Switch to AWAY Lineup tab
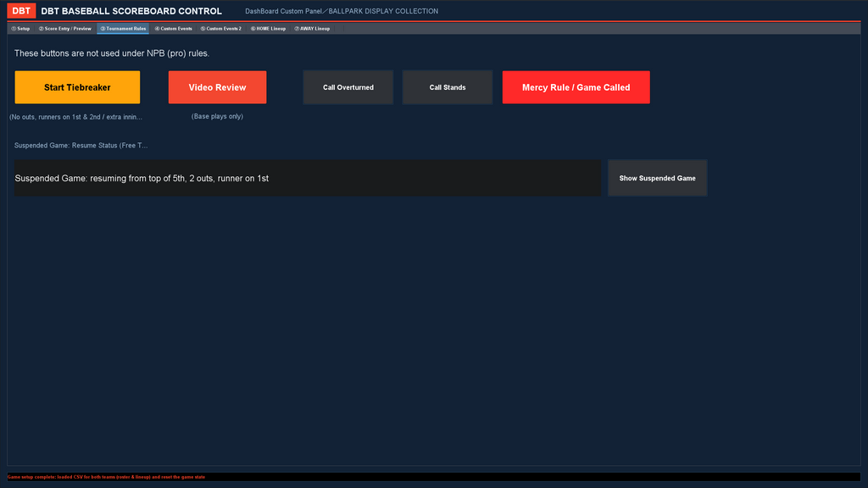 pos(312,29)
